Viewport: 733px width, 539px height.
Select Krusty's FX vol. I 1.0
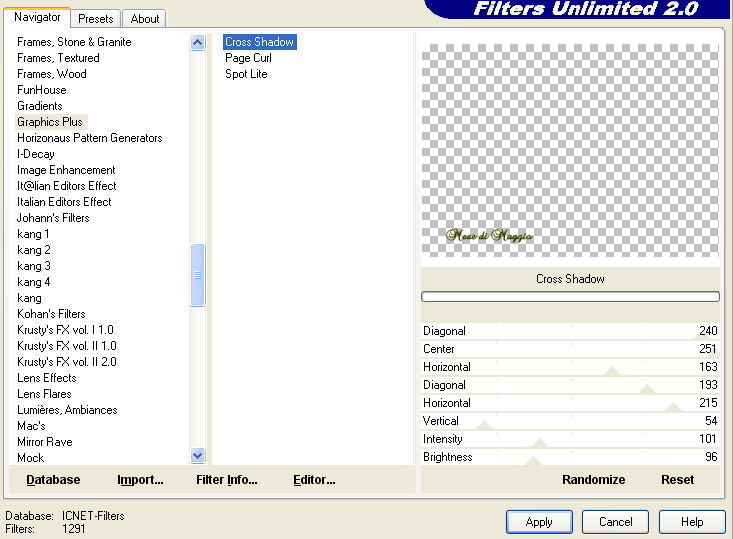[65, 330]
